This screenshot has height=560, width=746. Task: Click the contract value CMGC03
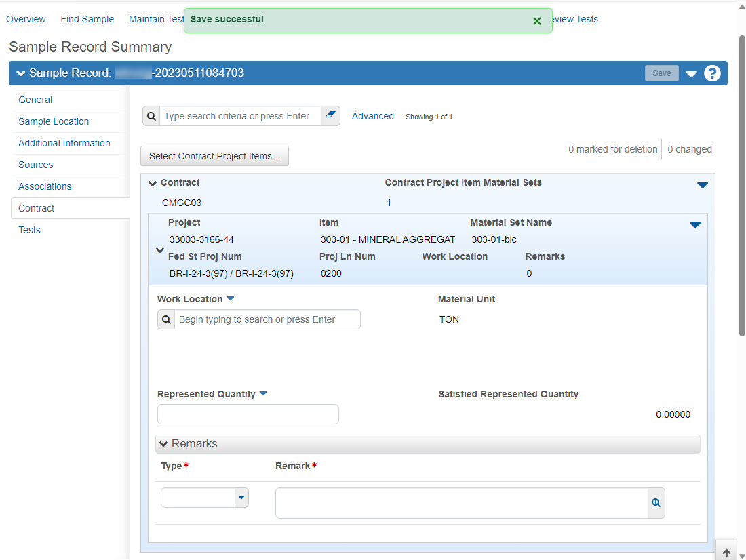tap(181, 203)
